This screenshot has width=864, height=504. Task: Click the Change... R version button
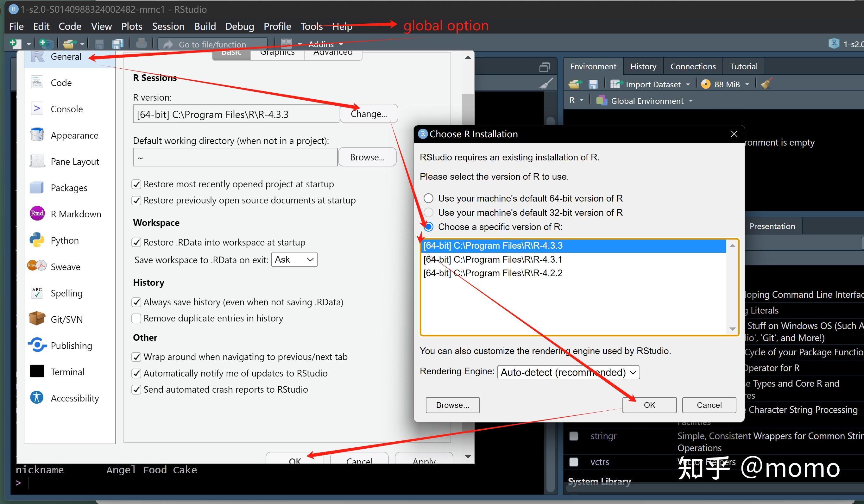[x=369, y=114]
